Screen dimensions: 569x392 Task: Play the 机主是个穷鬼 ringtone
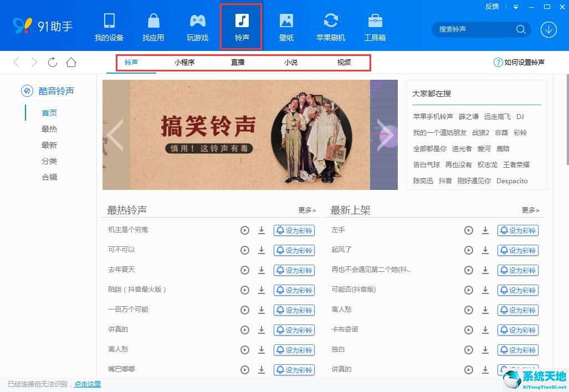point(245,230)
